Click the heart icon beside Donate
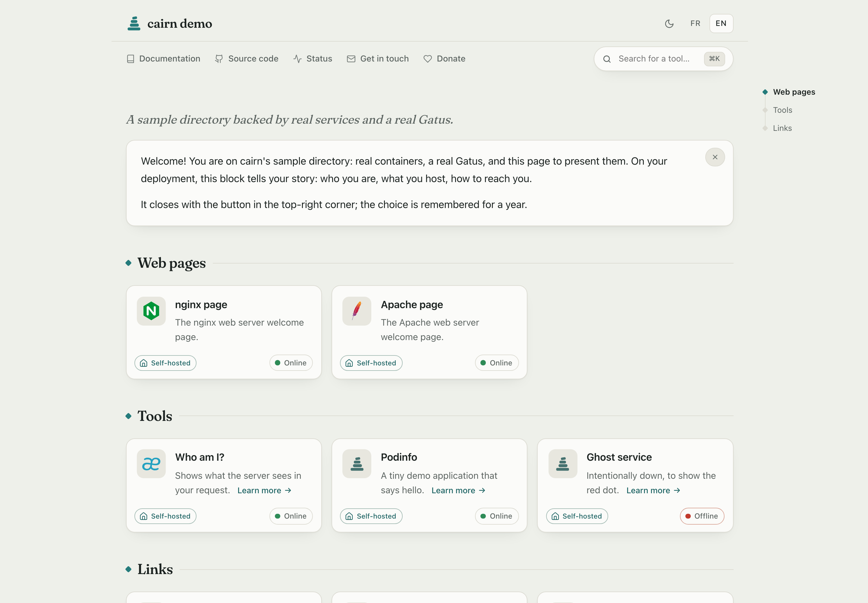868x603 pixels. [428, 59]
